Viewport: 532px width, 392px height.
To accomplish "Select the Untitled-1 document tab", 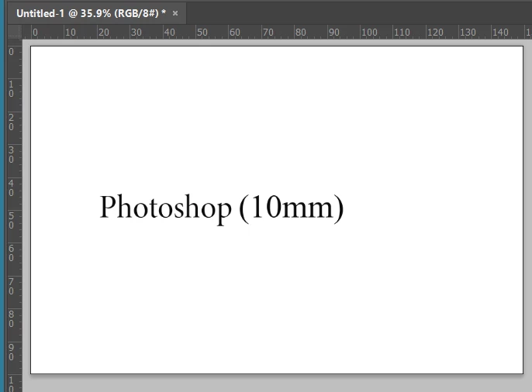I will click(x=97, y=13).
